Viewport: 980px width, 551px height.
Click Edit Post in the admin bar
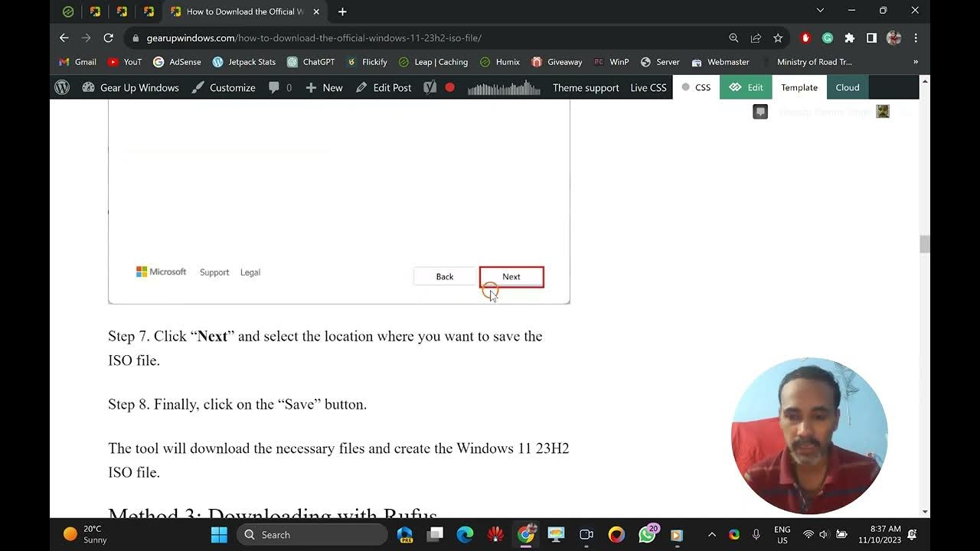(384, 87)
